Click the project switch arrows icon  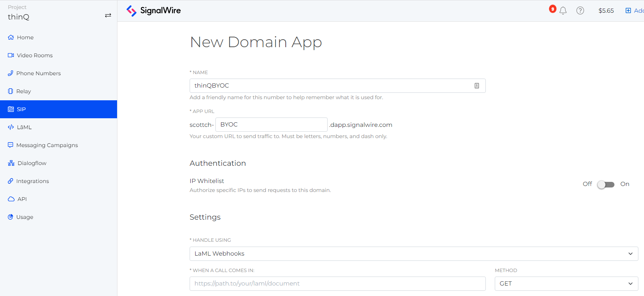[108, 15]
